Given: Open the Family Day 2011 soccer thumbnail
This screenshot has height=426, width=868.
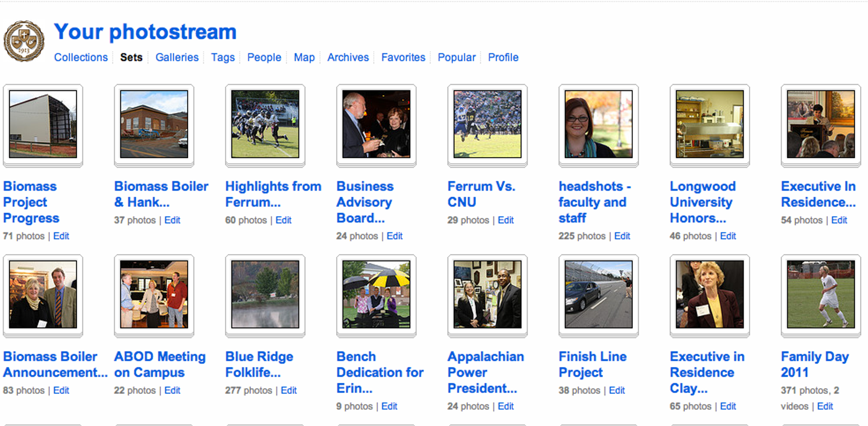Looking at the screenshot, I should 821,294.
